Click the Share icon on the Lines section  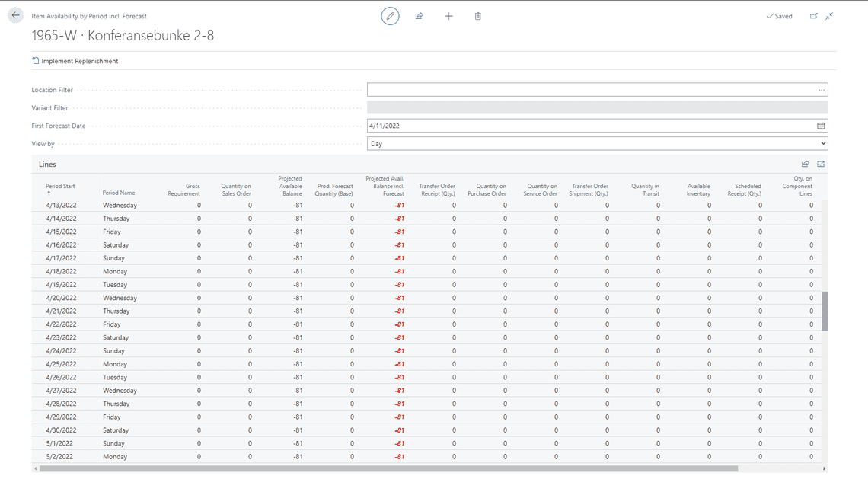point(805,163)
